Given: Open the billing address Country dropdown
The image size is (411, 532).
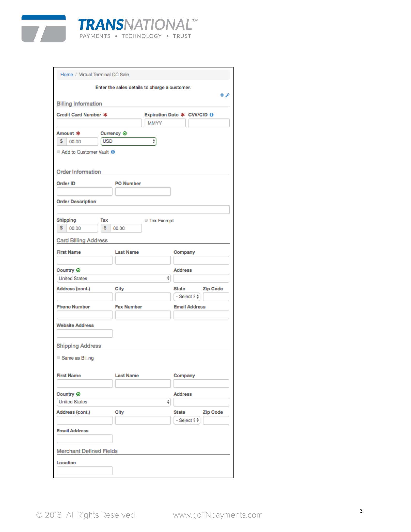Looking at the screenshot, I should [x=113, y=278].
